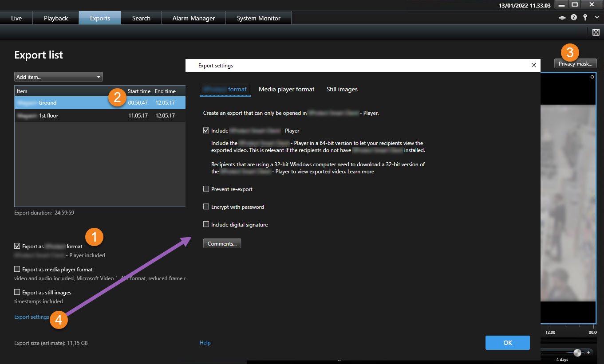The image size is (604, 364).
Task: Open the Alarm Manager tab
Action: [x=193, y=18]
